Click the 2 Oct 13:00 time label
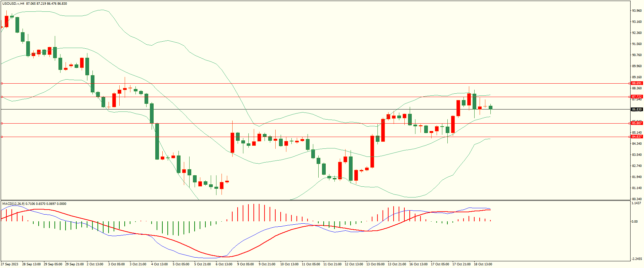The image size is (644, 268). click(95, 264)
